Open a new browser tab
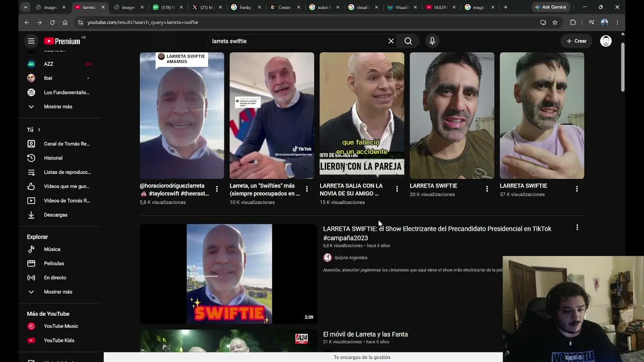 coord(506,7)
